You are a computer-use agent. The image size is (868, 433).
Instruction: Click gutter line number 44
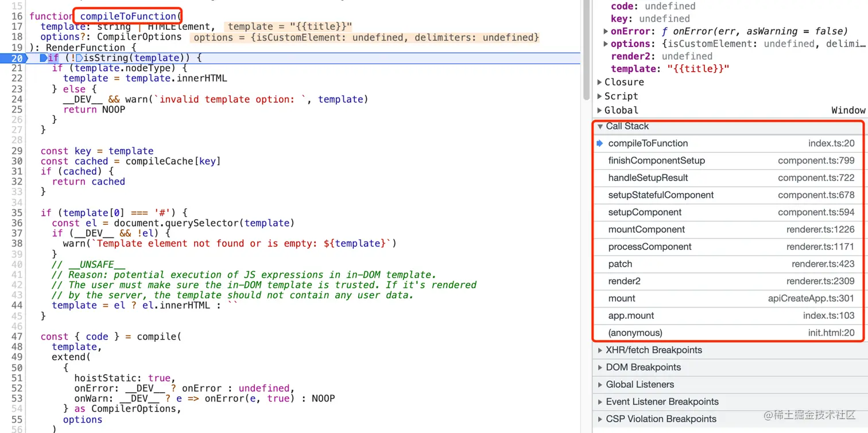[x=17, y=305]
